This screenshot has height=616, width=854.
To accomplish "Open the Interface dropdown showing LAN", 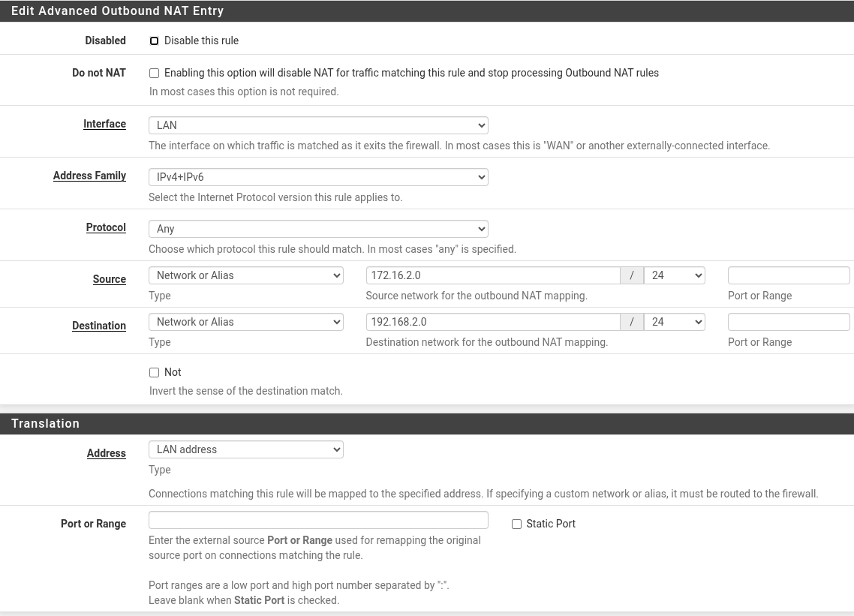I will pyautogui.click(x=318, y=125).
